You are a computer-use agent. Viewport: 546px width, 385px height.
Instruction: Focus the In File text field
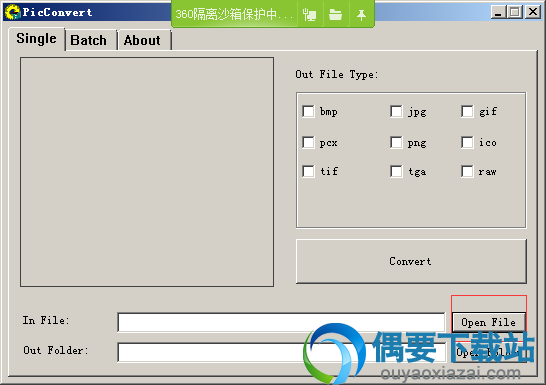coord(281,322)
